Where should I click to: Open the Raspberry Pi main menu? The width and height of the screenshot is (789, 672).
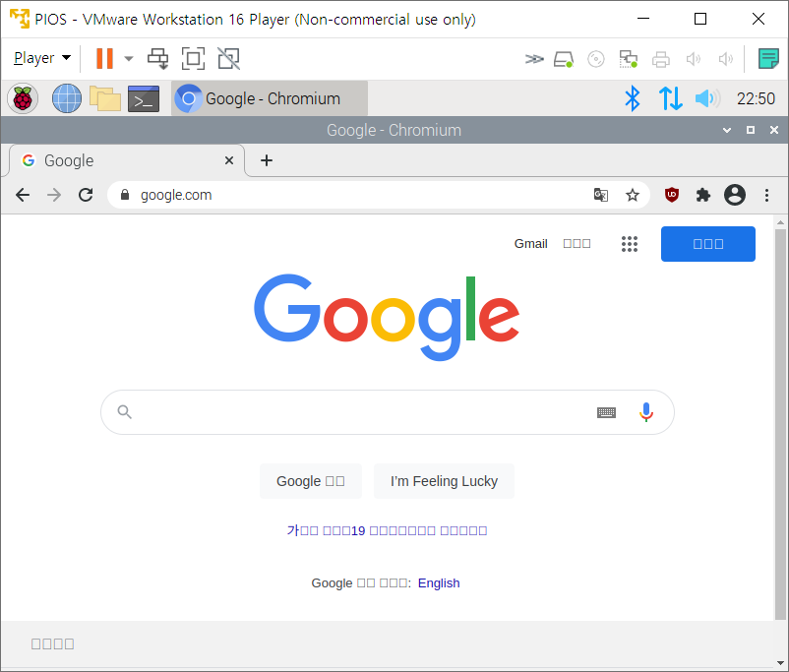coord(23,98)
